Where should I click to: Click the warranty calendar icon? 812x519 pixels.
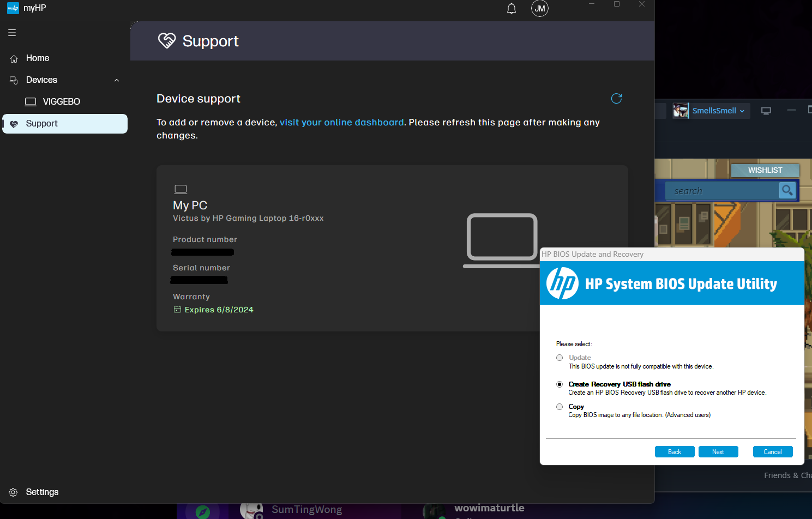(x=177, y=310)
